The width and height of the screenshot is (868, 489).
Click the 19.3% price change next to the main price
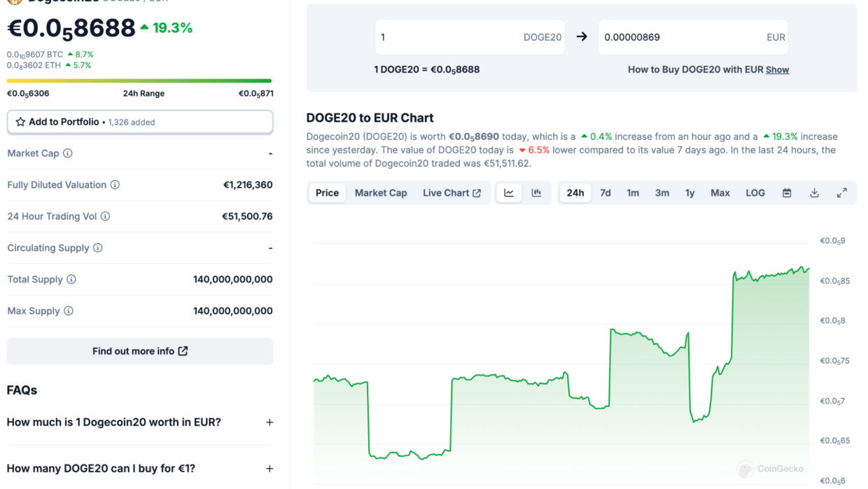167,28
